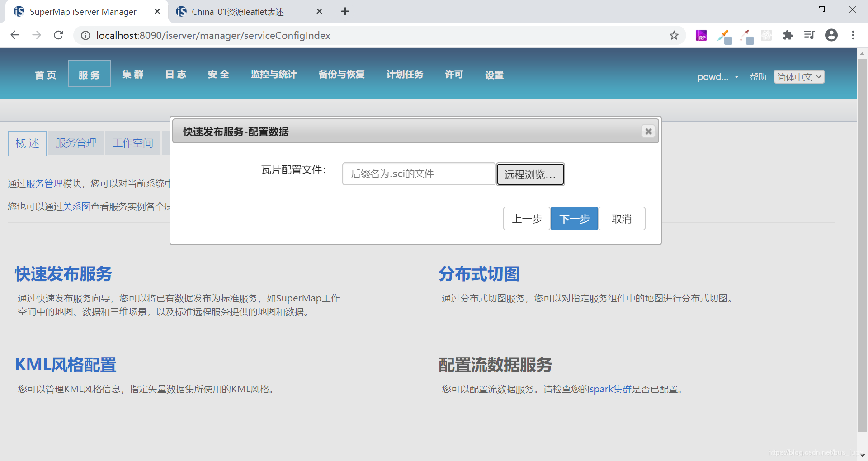Open the 监控与统计 menu item
Viewport: 868px width, 461px height.
(274, 74)
